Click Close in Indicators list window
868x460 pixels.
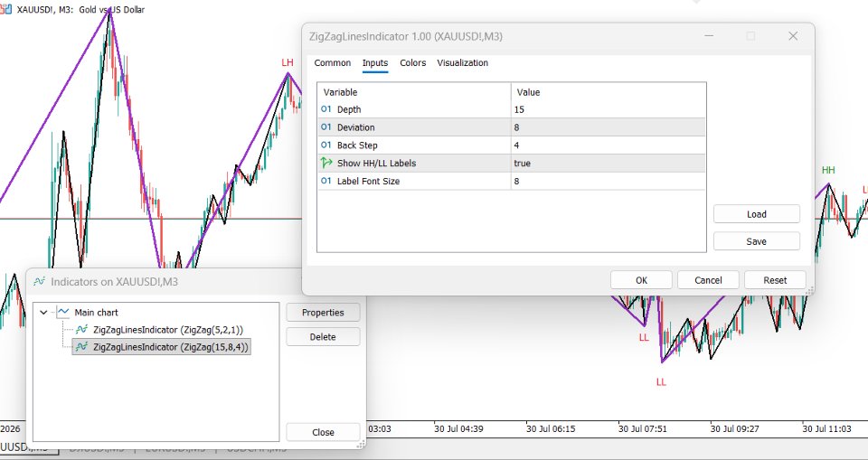[x=323, y=432]
